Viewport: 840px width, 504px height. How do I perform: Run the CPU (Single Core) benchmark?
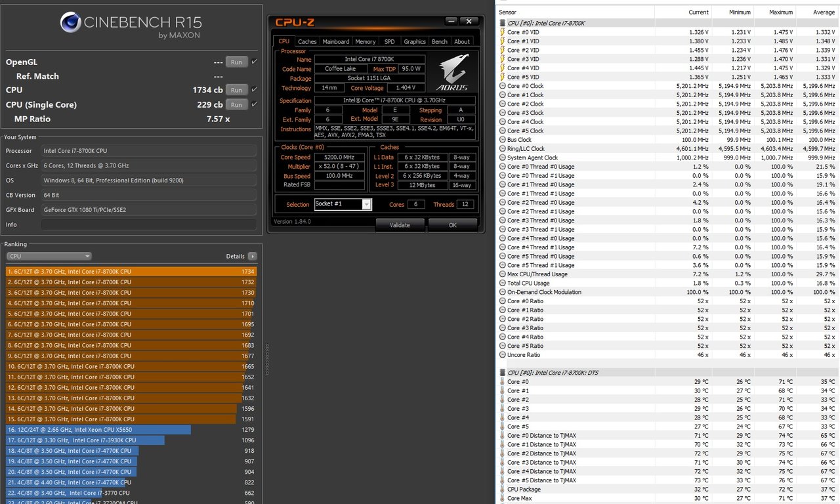point(236,104)
